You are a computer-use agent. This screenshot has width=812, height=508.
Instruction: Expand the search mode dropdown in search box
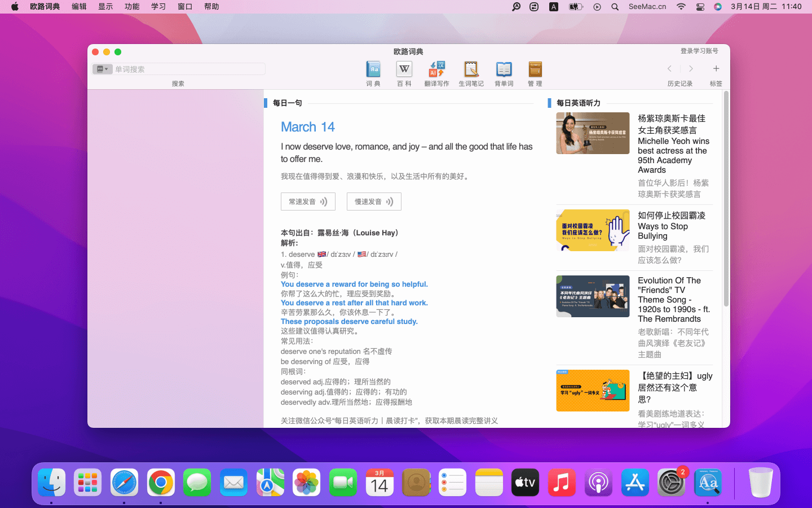(103, 69)
